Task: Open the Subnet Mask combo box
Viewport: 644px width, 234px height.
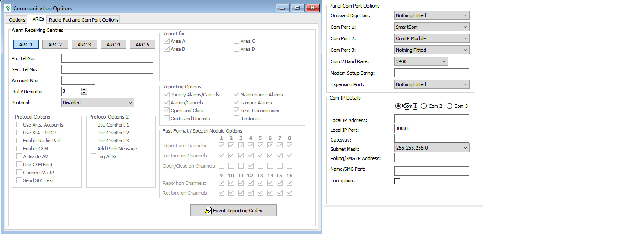Action: [432, 148]
